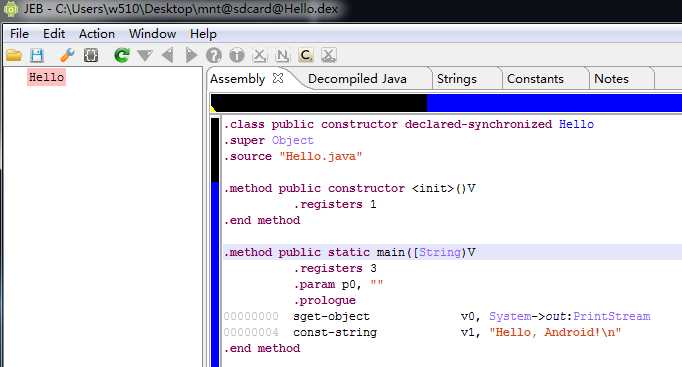Image resolution: width=682 pixels, height=367 pixels.
Task: Click the sget-object instruction
Action: pyautogui.click(x=331, y=317)
